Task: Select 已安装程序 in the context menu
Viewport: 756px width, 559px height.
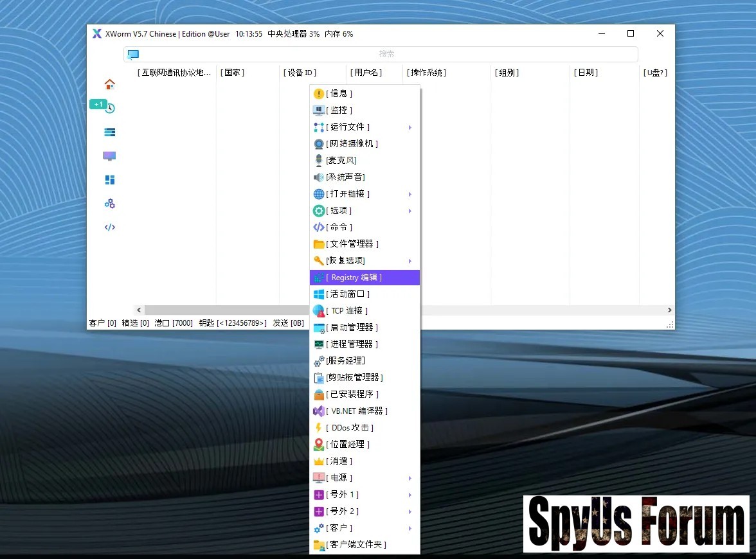Action: (x=352, y=395)
